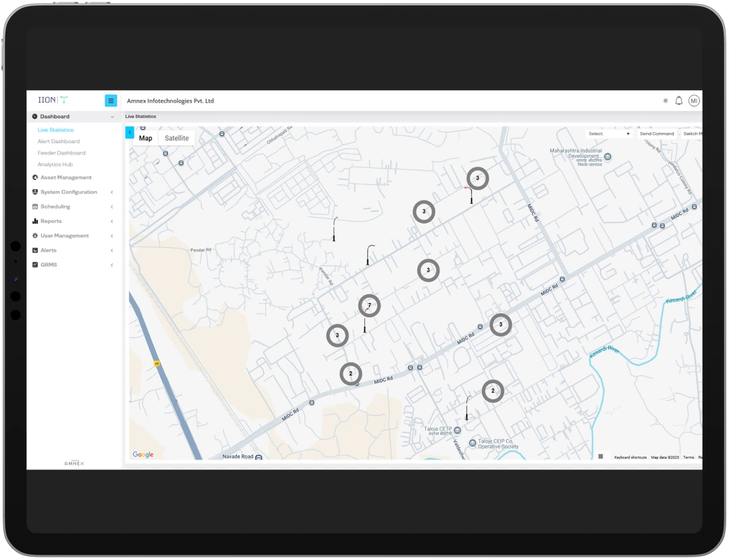
Task: Click the 2 cluster beside the MIDC Rd label
Action: point(350,374)
